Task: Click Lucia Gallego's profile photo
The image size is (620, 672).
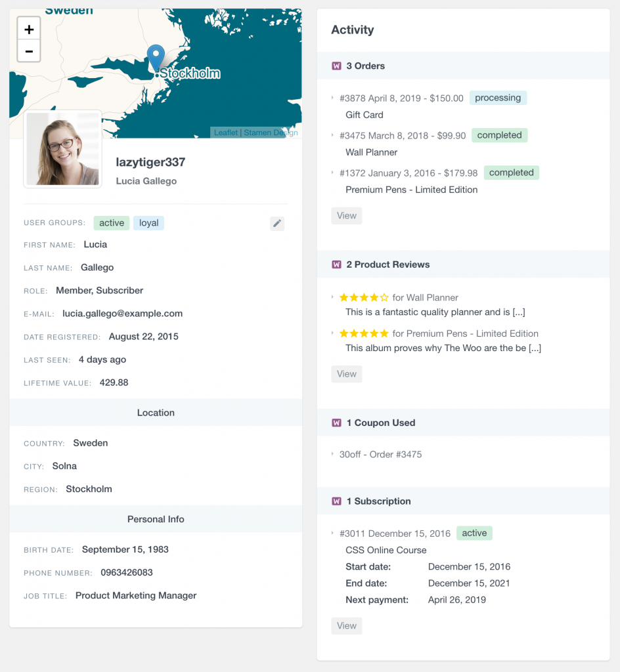Action: click(62, 149)
